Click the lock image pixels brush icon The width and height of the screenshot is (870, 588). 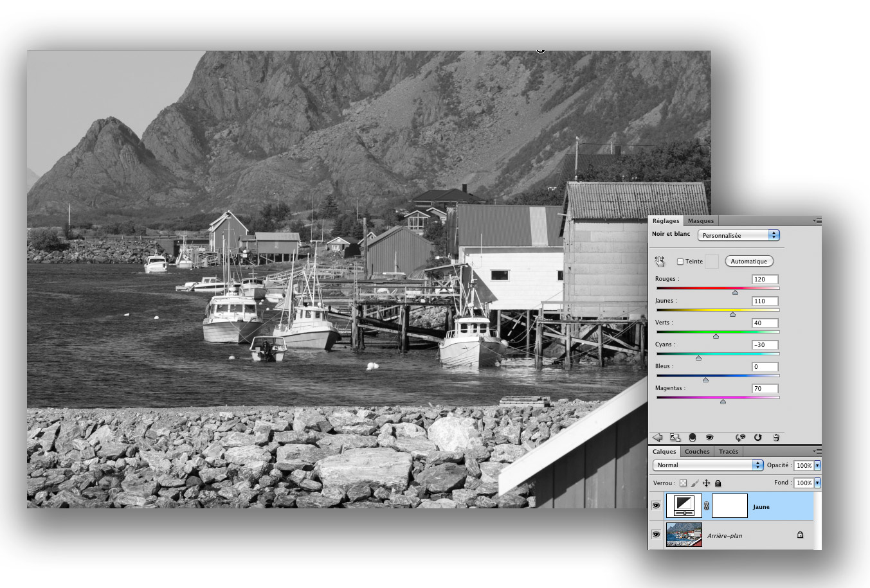click(x=694, y=483)
